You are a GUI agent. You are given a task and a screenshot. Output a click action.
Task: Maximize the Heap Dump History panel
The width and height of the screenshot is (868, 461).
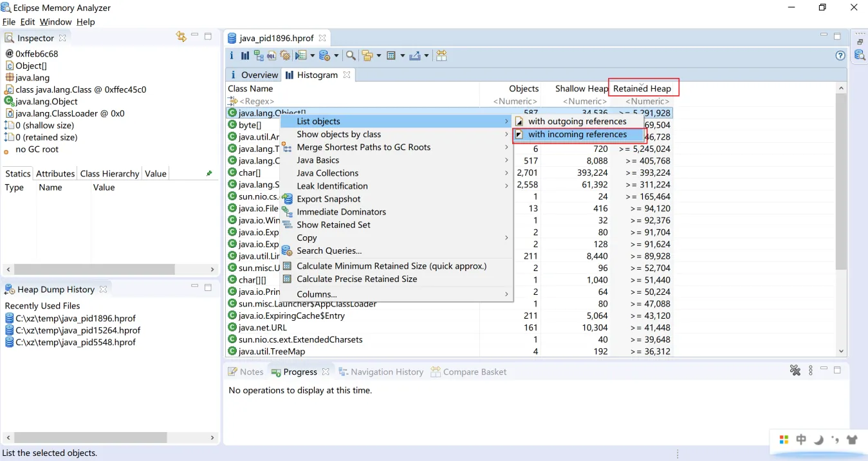pos(208,288)
